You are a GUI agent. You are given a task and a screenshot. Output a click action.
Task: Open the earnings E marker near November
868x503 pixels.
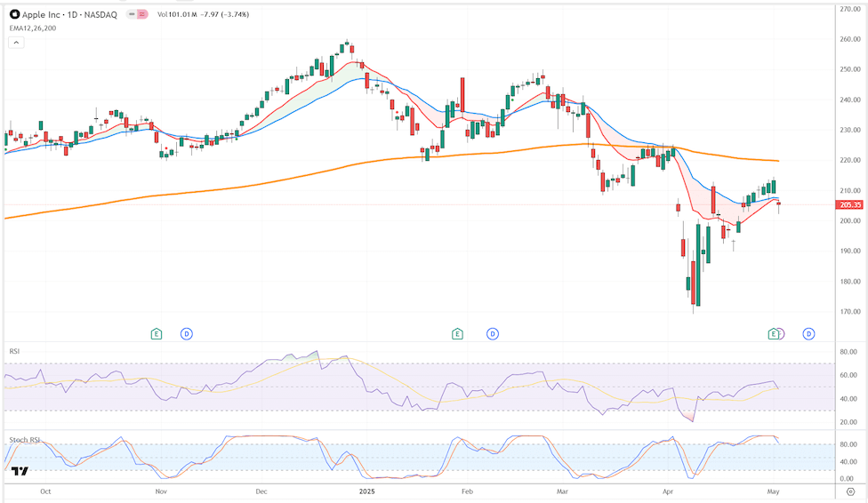pyautogui.click(x=157, y=333)
